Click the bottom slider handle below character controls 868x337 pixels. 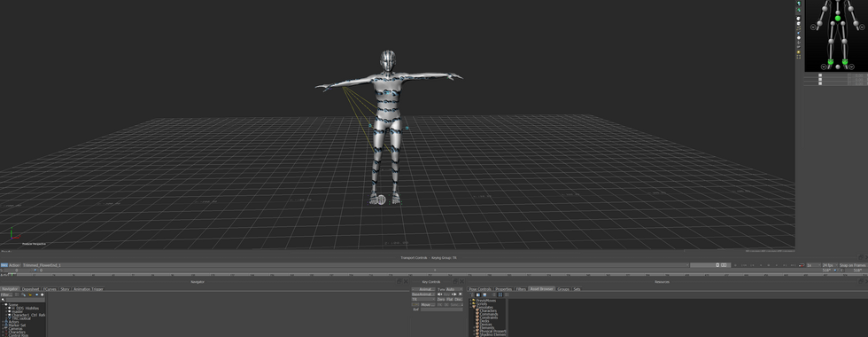pos(820,83)
